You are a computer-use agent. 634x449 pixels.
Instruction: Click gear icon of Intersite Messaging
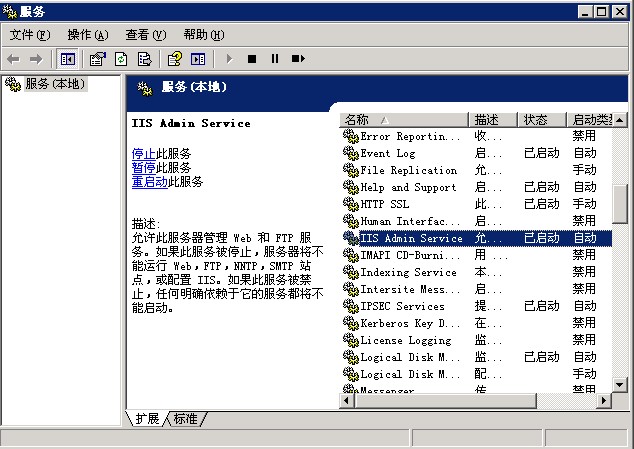pyautogui.click(x=351, y=289)
